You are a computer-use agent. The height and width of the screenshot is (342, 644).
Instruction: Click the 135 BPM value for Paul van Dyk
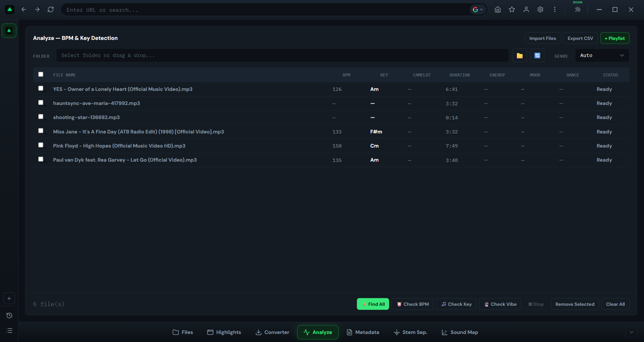pyautogui.click(x=337, y=160)
